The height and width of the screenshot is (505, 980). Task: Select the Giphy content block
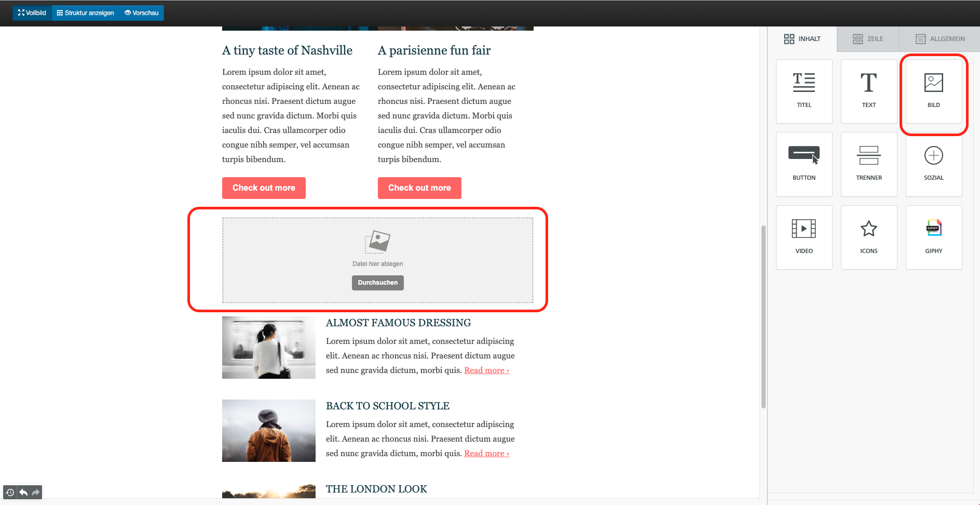pos(933,237)
